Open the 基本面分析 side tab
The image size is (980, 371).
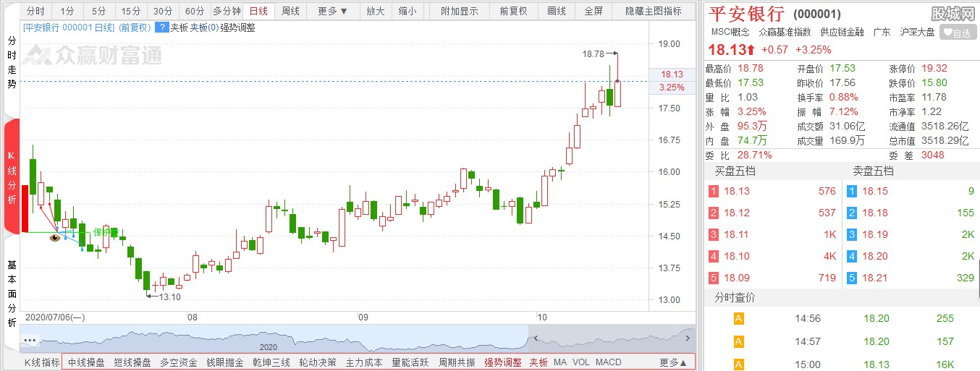(12, 293)
